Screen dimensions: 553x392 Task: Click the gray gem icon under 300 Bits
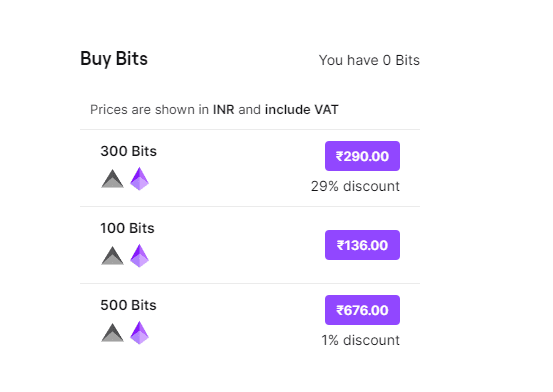click(113, 179)
